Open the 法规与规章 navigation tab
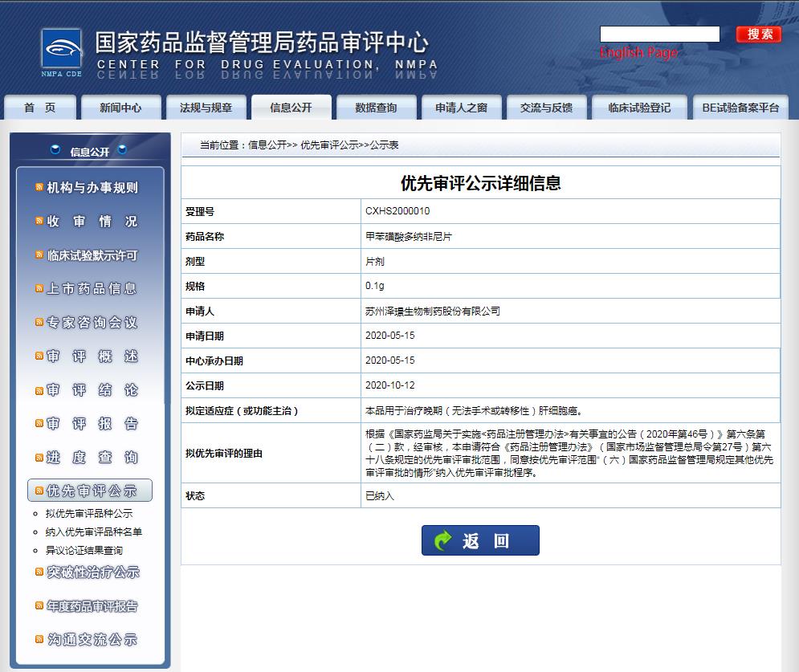Viewport: 799px width, 672px height. [x=206, y=108]
